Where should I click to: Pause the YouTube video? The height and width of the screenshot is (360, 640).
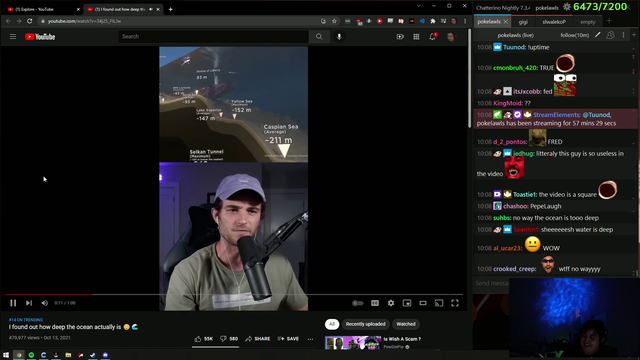pos(13,303)
